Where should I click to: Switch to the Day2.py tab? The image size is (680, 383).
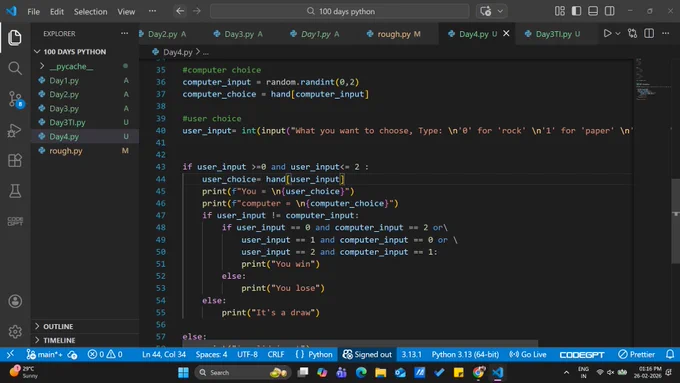coord(163,34)
